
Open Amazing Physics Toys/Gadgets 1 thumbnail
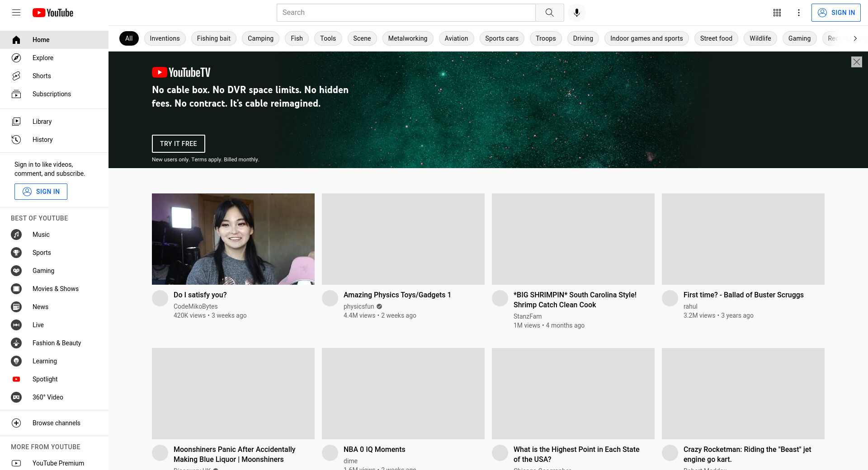coord(403,239)
